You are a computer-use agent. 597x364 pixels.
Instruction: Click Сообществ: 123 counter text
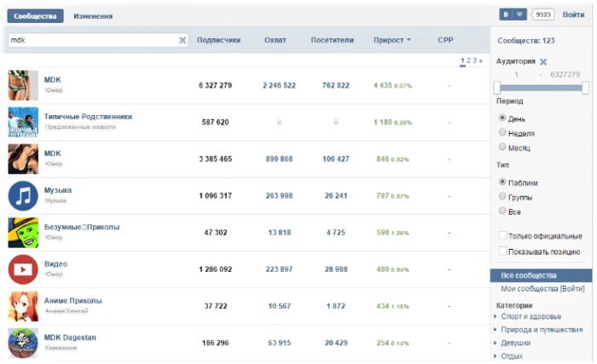point(526,41)
